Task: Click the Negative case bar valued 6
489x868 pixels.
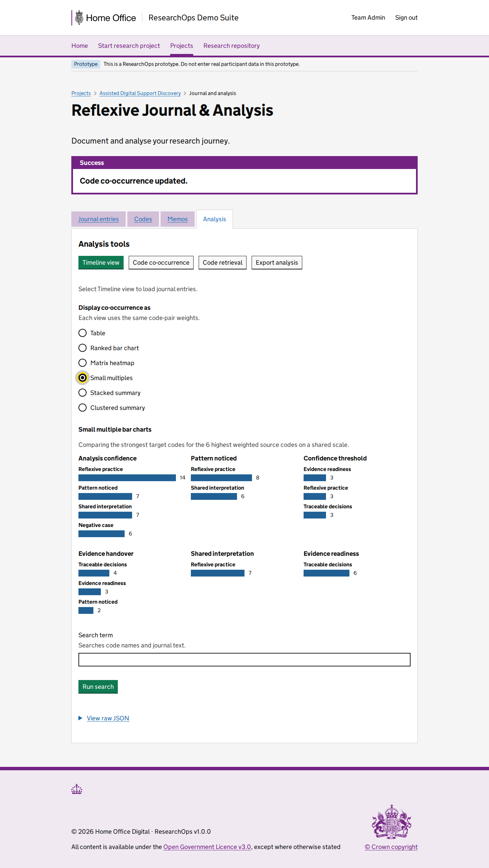Action: [x=102, y=534]
